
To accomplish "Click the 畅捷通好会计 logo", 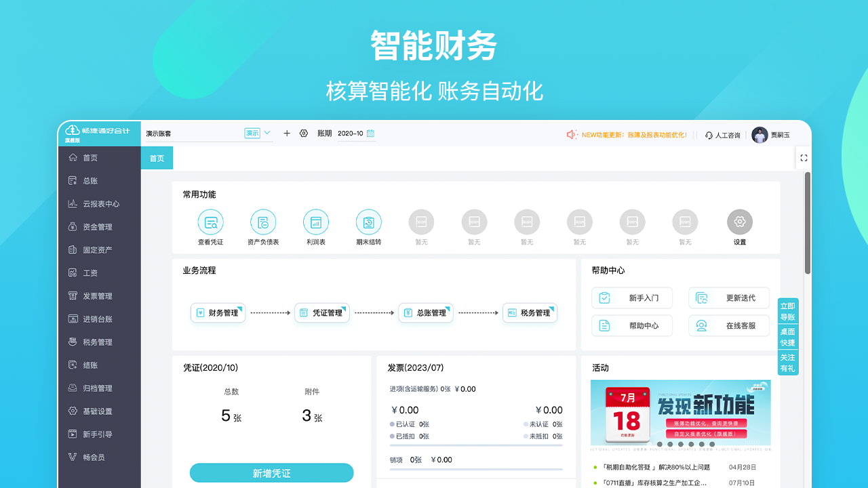I will (x=99, y=132).
